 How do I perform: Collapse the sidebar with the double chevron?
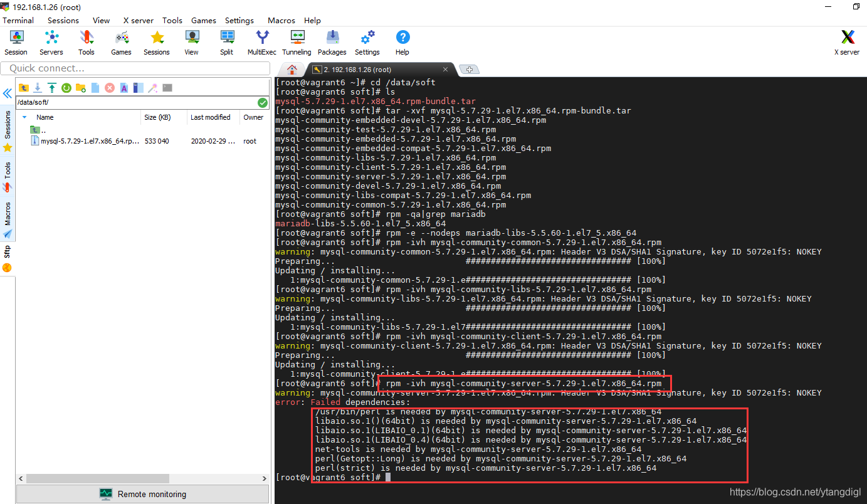pyautogui.click(x=8, y=93)
